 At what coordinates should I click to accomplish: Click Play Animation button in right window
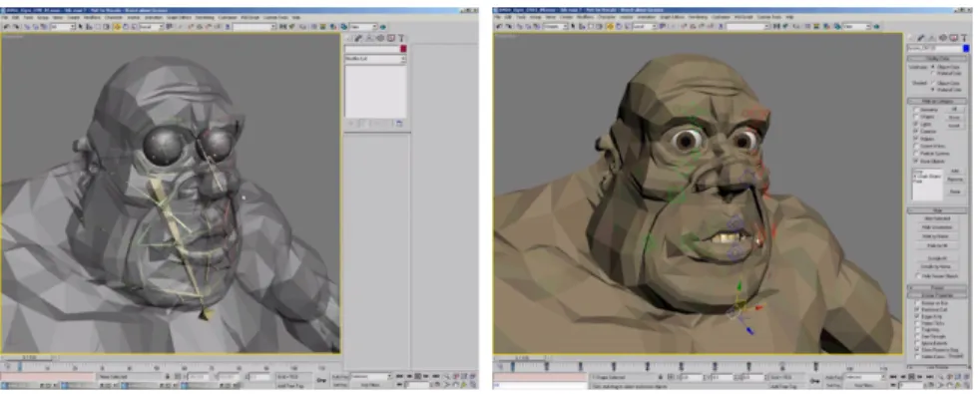[911, 377]
